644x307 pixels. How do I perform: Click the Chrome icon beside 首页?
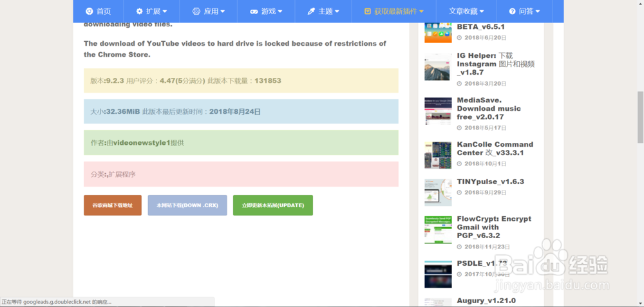point(89,11)
